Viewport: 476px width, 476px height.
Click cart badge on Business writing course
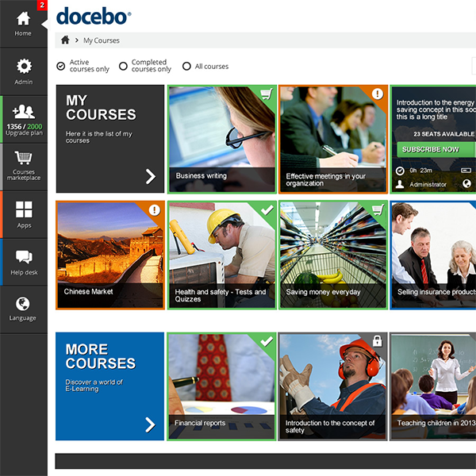click(267, 94)
